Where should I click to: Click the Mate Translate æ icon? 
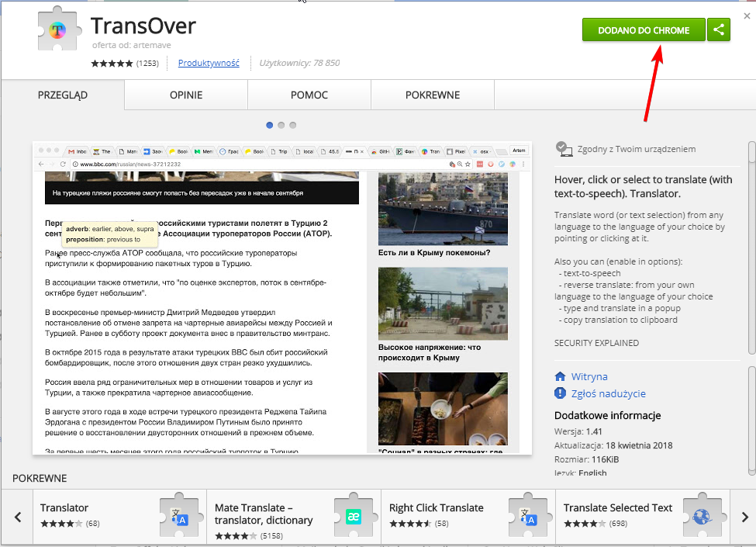(x=354, y=516)
